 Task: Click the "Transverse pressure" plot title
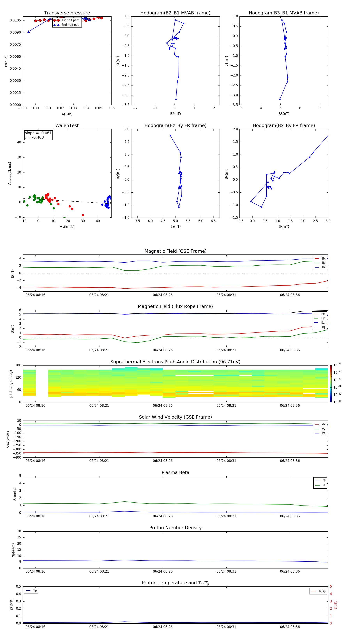[67, 13]
